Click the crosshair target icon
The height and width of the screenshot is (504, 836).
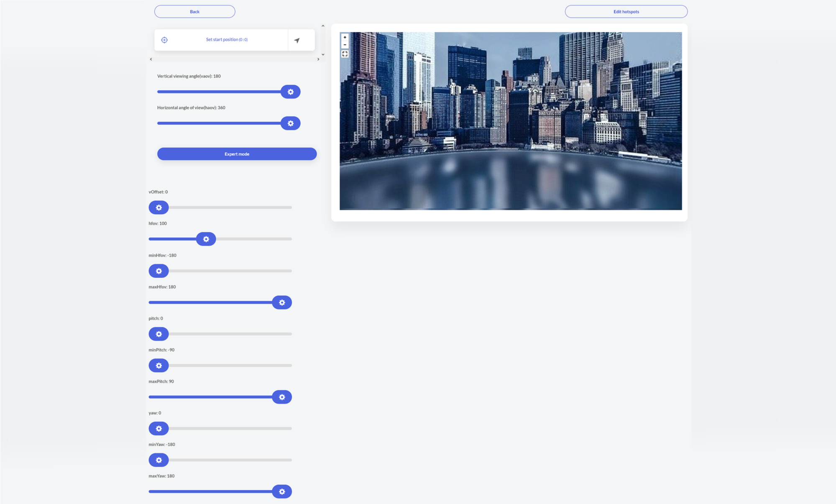coord(164,40)
